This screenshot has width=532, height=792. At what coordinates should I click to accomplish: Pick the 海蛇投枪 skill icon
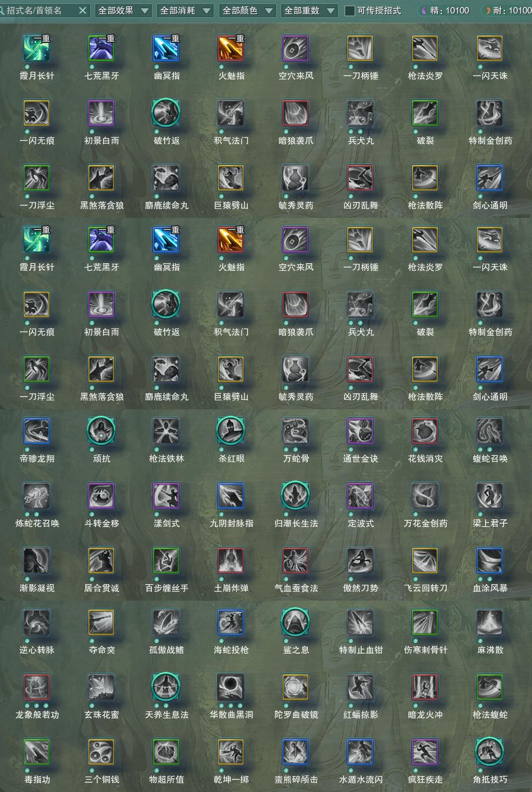point(231,622)
